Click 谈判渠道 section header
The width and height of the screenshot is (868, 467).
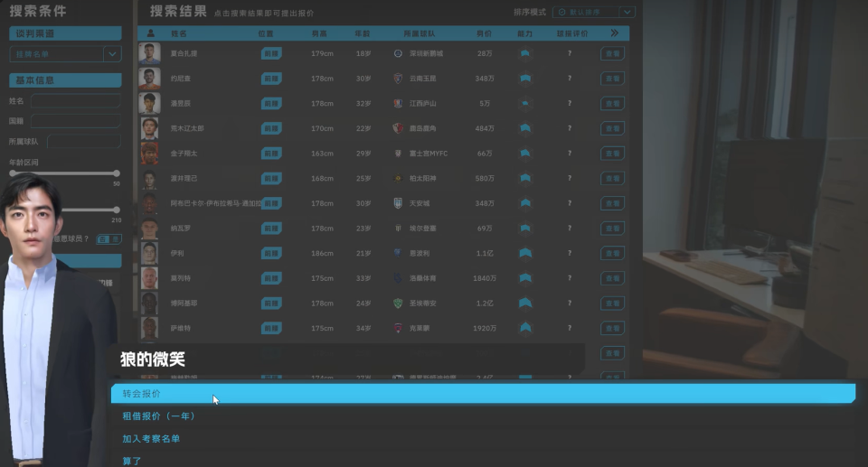65,33
